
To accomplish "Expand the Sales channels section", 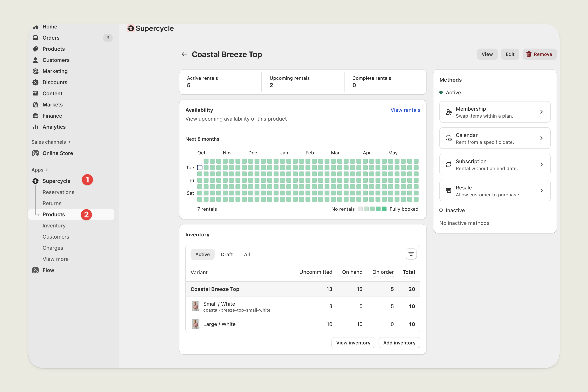I will click(69, 142).
